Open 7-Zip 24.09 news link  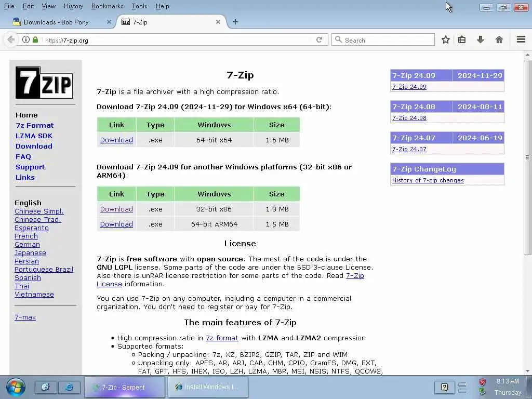[409, 87]
